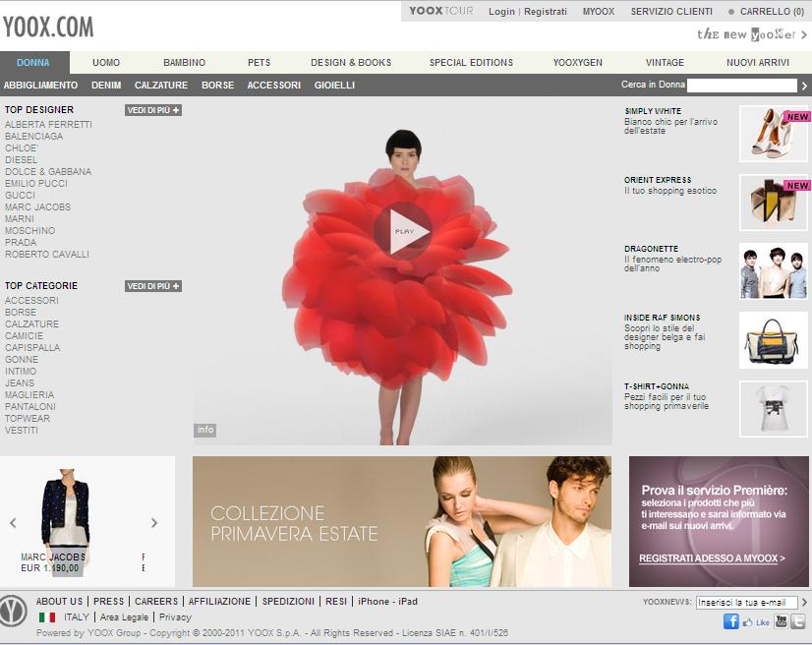Open the YOOX TOUR link
812x645 pixels.
point(440,11)
